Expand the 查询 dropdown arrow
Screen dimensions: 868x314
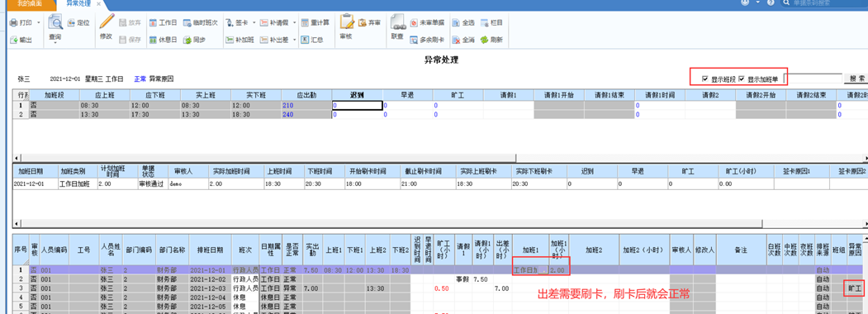click(55, 43)
